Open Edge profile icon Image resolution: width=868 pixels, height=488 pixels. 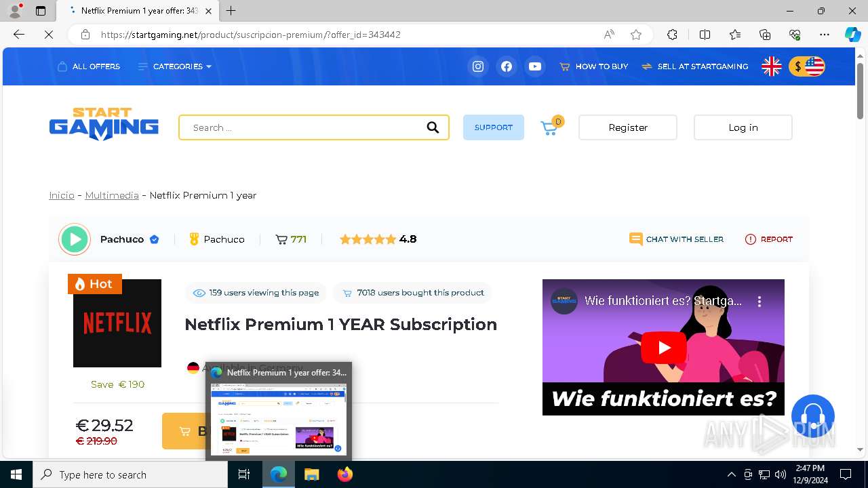coord(15,11)
